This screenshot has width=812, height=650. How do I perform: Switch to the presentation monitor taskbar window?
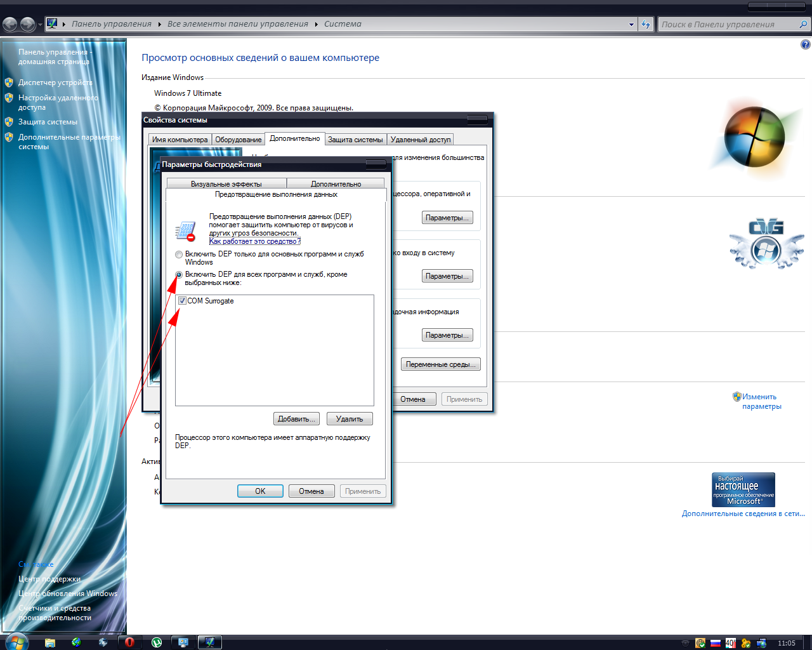183,642
